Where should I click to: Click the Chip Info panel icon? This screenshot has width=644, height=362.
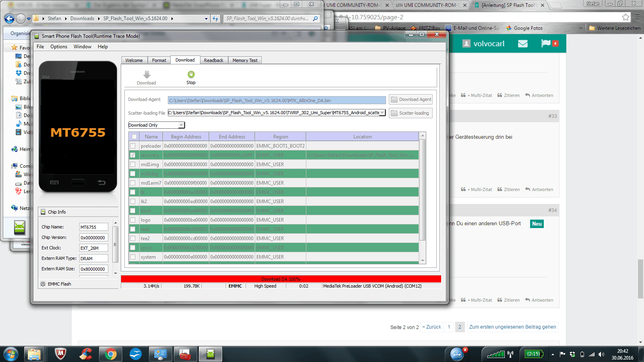tap(43, 212)
